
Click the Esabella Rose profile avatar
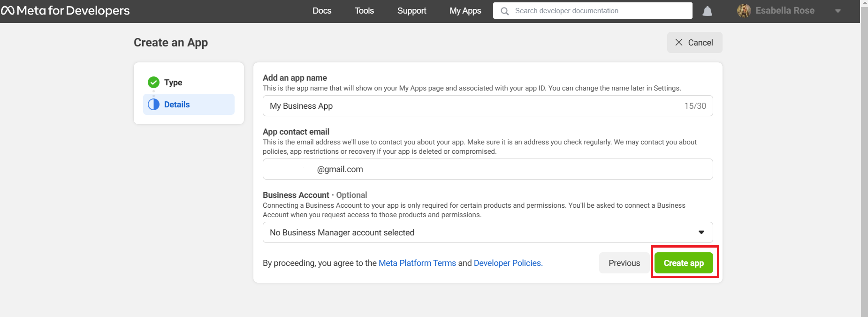pos(744,11)
